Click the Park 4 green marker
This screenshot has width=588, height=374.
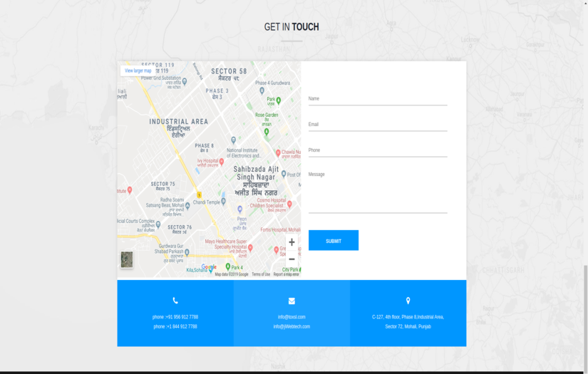tap(227, 266)
